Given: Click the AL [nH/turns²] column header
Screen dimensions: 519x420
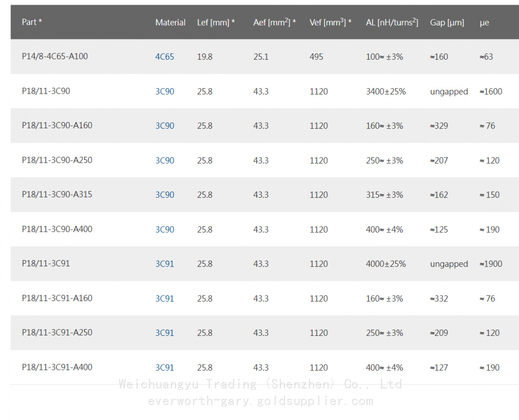Looking at the screenshot, I should [x=392, y=22].
